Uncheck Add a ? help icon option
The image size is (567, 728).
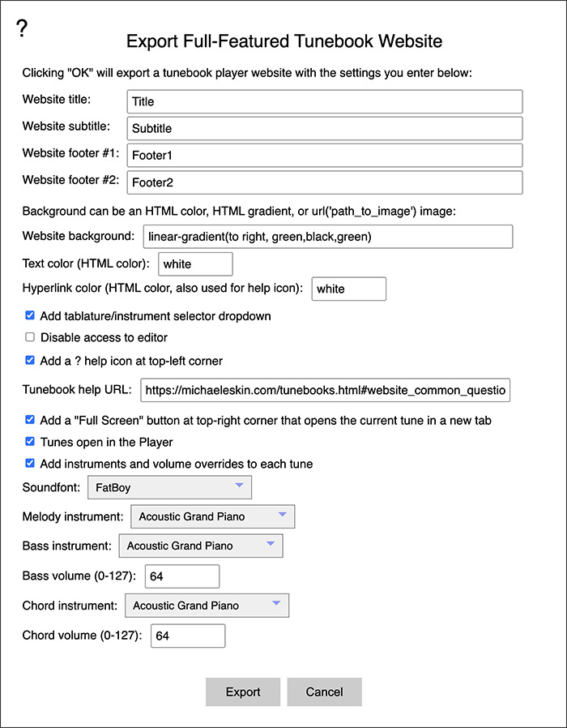pyautogui.click(x=30, y=360)
